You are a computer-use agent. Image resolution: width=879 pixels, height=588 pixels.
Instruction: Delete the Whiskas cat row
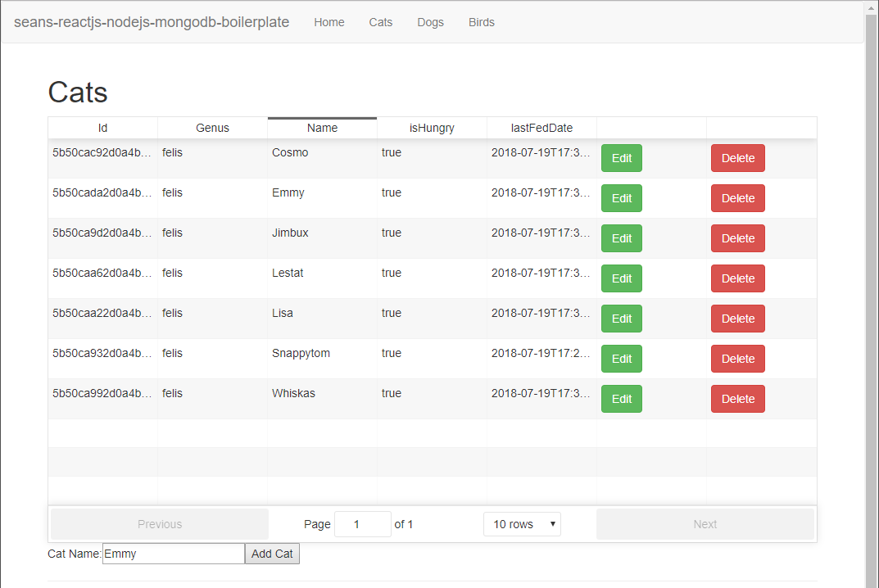(x=738, y=399)
